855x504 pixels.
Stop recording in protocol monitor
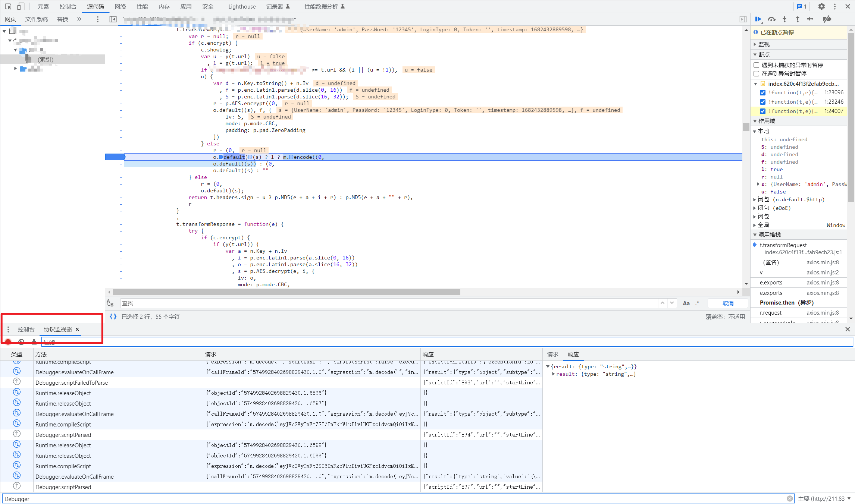8,341
